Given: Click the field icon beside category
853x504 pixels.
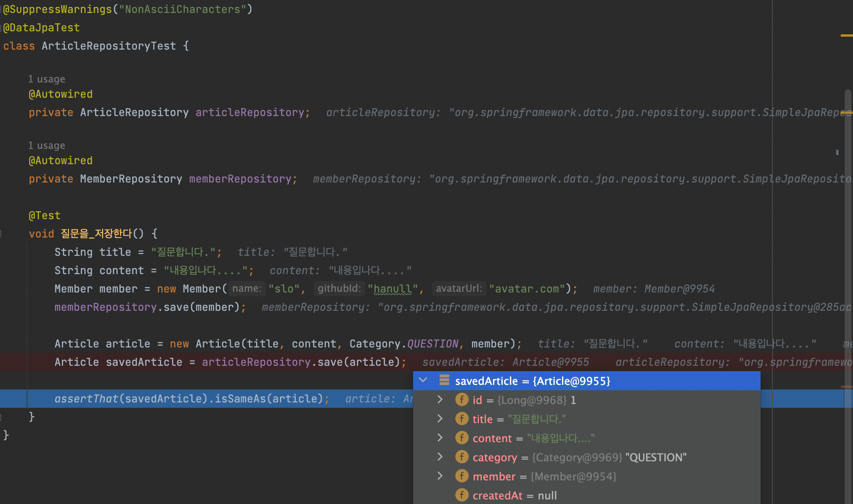Looking at the screenshot, I should click(462, 457).
